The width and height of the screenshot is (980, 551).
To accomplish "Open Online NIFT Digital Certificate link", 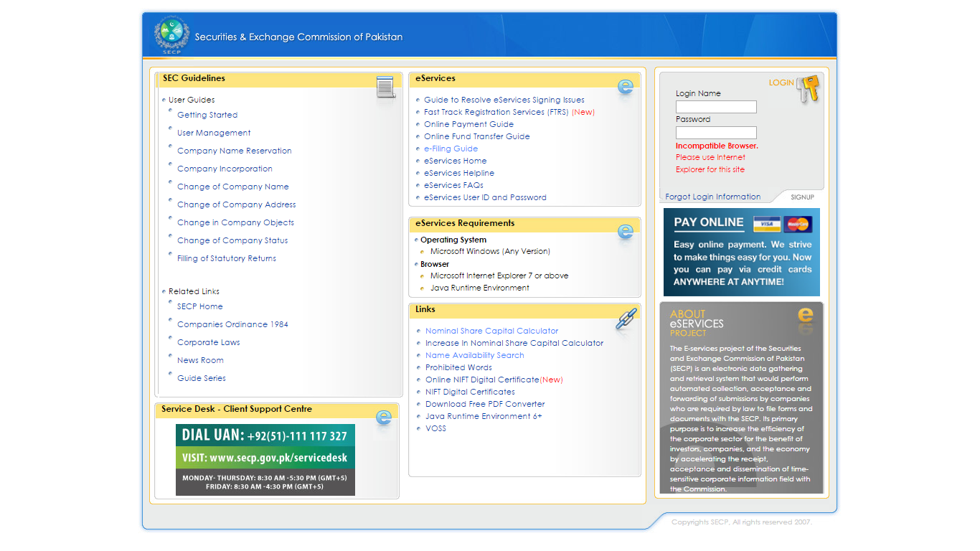I will tap(482, 380).
